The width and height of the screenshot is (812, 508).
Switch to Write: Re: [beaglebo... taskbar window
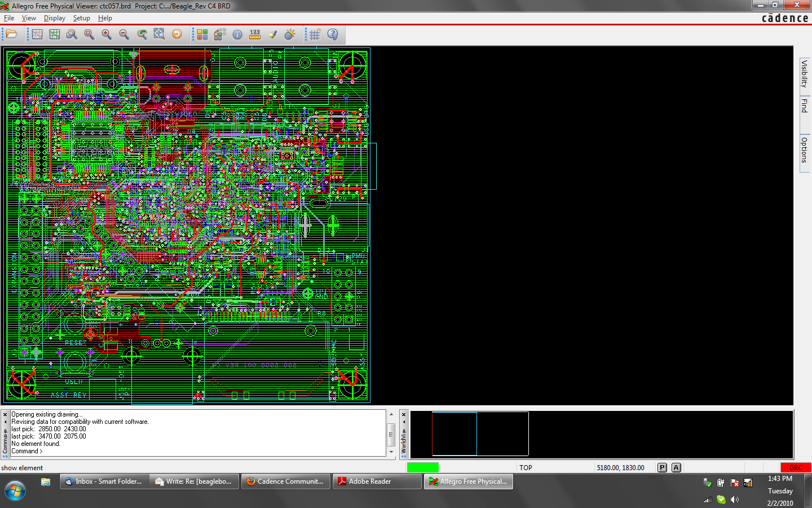pos(195,481)
